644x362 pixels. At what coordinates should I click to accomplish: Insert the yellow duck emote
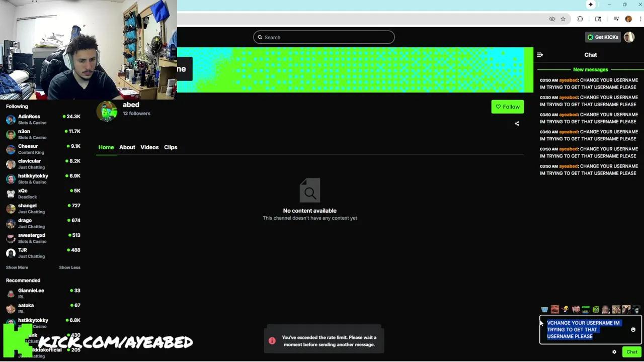pos(565,310)
